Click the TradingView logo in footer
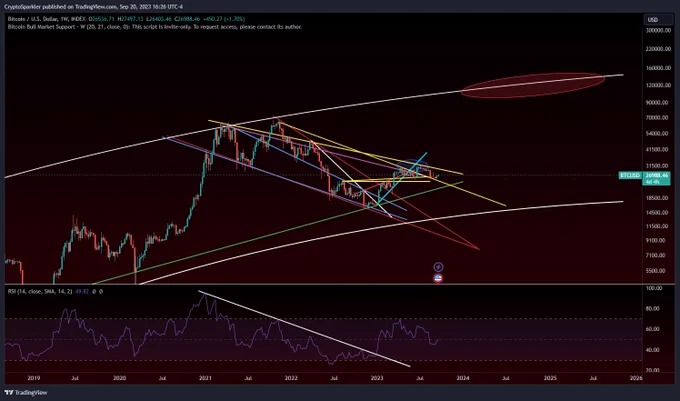The height and width of the screenshot is (401, 680). (x=26, y=392)
